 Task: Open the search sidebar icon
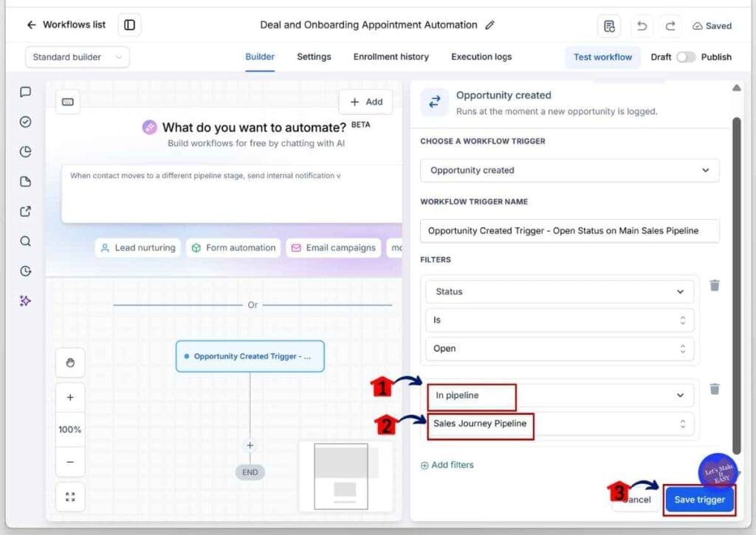click(26, 241)
